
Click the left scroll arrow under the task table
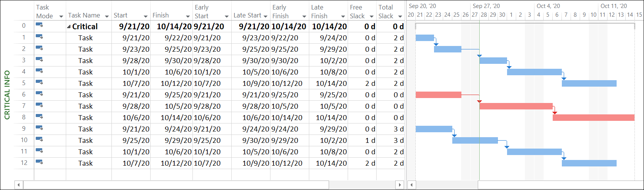[x=19, y=185]
